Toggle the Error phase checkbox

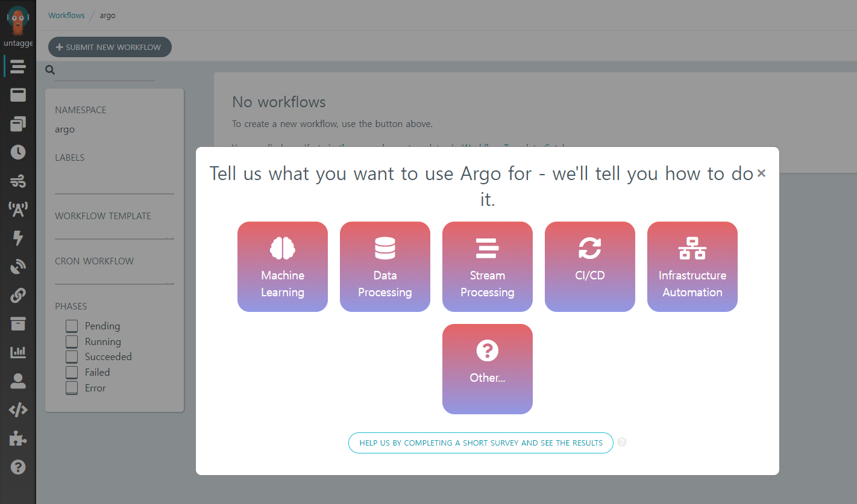pyautogui.click(x=72, y=388)
